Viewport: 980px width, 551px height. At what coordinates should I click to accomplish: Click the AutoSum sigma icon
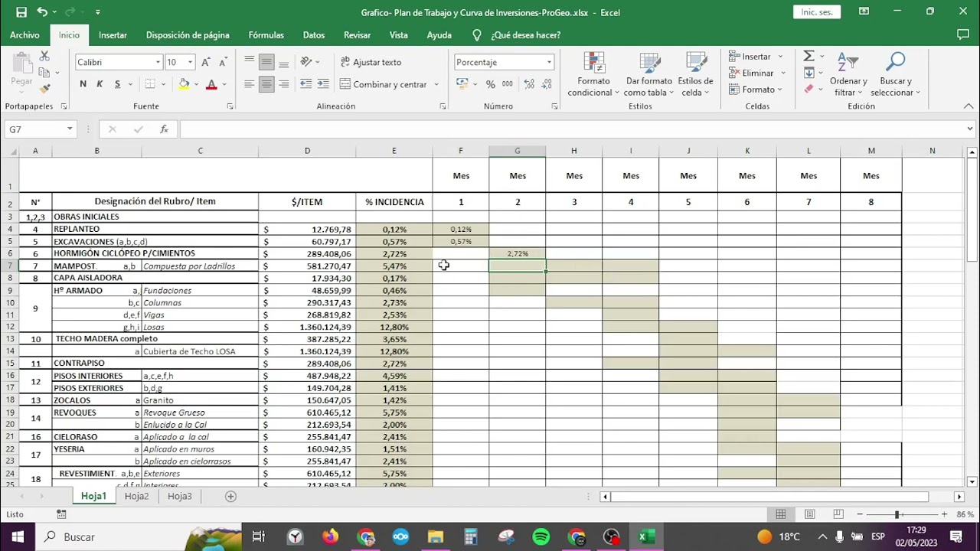point(808,57)
